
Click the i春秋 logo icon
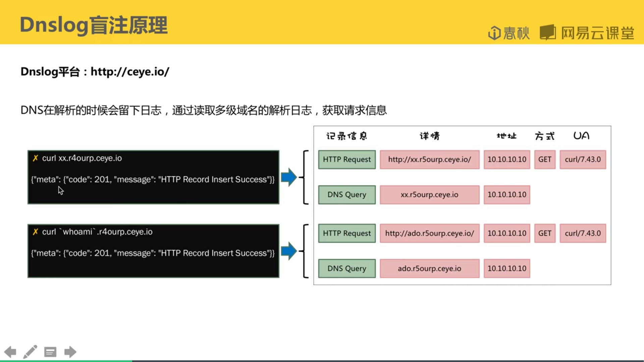[494, 33]
